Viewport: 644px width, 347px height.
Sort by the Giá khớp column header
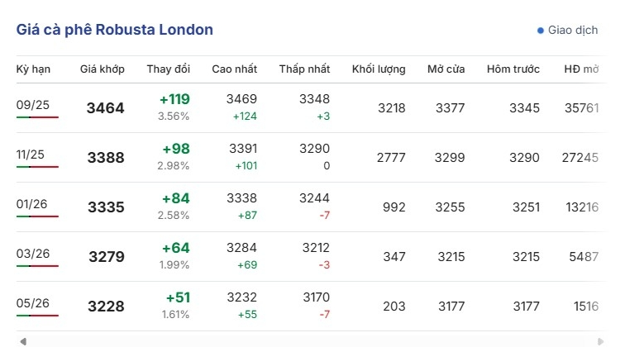(103, 69)
